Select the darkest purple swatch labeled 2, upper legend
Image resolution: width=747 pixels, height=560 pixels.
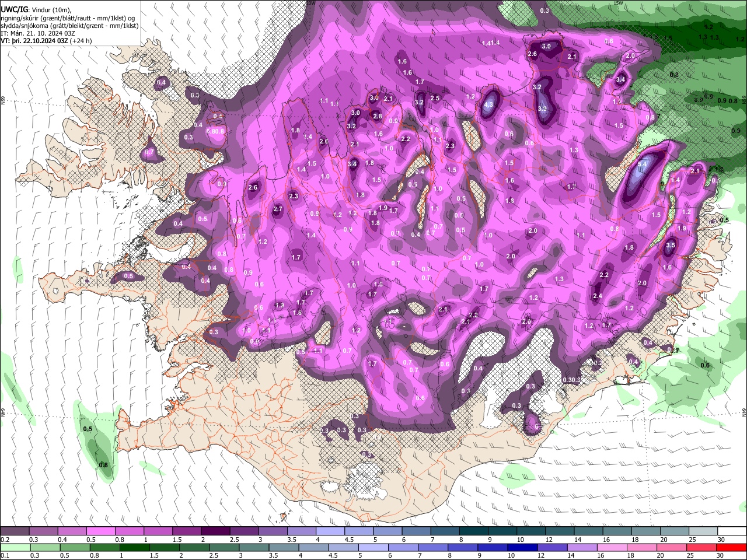click(x=215, y=531)
